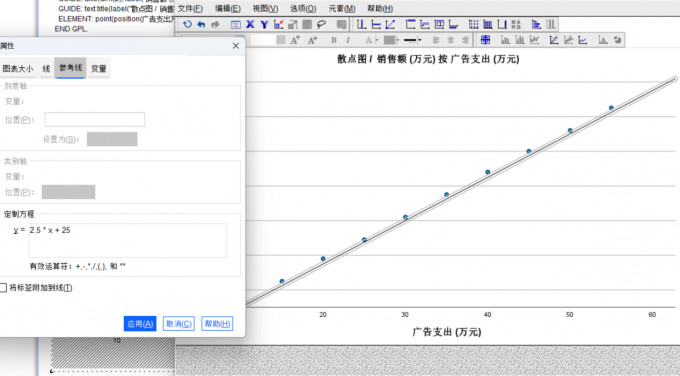Switch to 图表大小 tab
The height and width of the screenshot is (376, 680).
18,69
